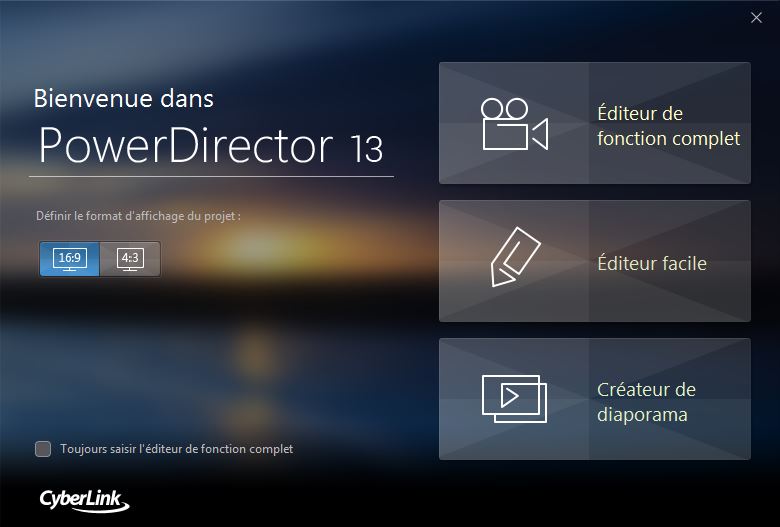Viewport: 780px width, 527px height.
Task: Launch "Éditeur facile" mode
Action: (595, 261)
